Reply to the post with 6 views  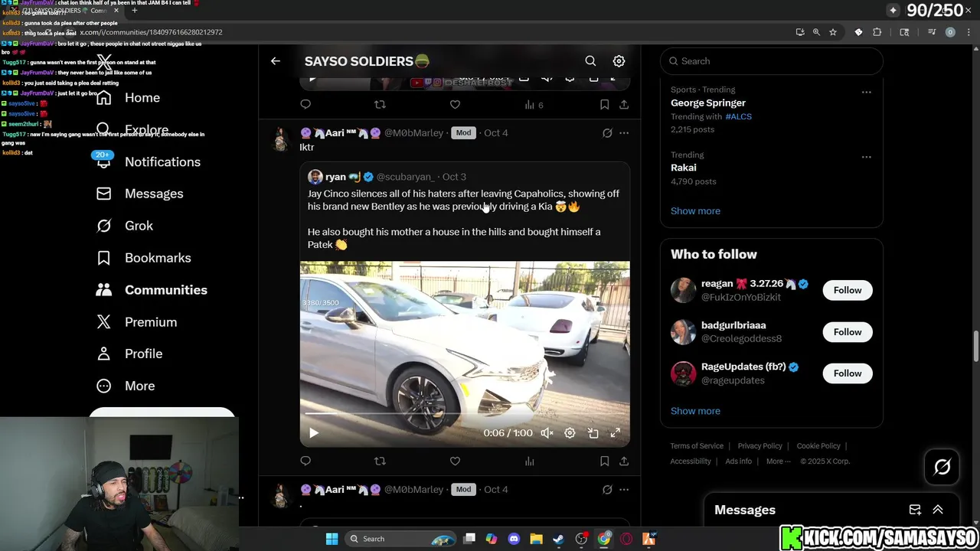(305, 105)
